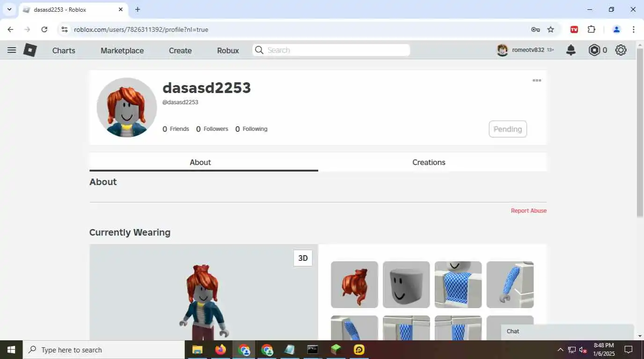Open the blue checkered torso item thumbnail

click(458, 285)
